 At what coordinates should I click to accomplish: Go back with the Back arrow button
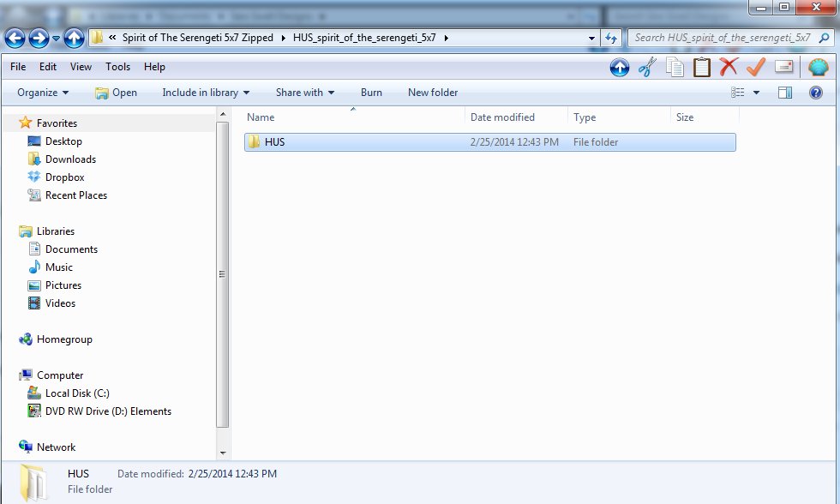[15, 38]
